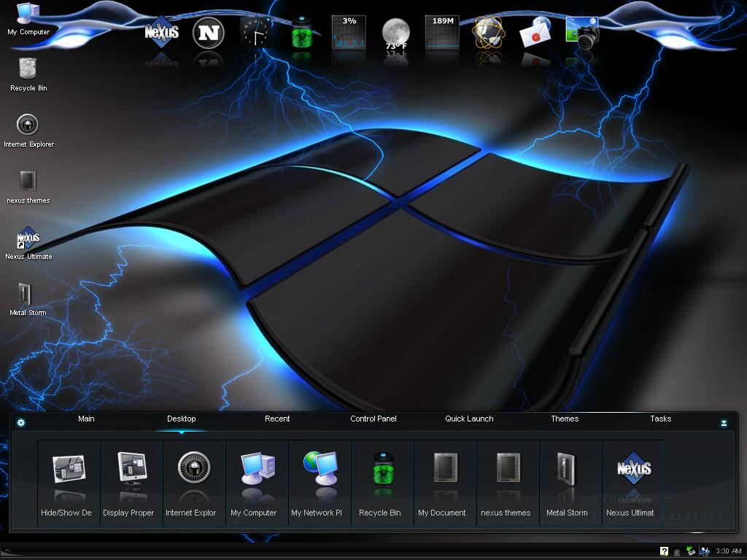
Task: Open the analog clock module in the top dock
Action: point(255,32)
